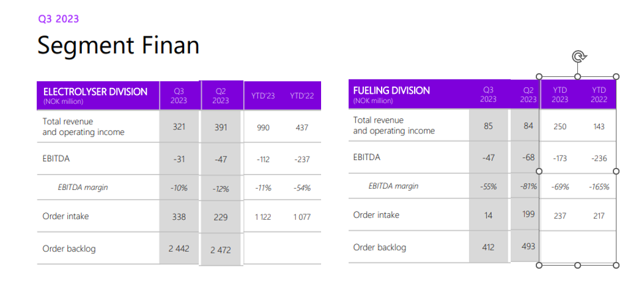Screen dimensions: 644x287
Task: Click the top-left resize handle of the selection
Action: pos(539,77)
